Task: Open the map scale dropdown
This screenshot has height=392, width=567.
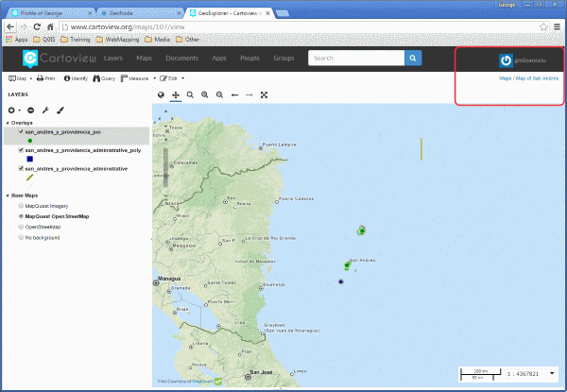Action: point(552,373)
